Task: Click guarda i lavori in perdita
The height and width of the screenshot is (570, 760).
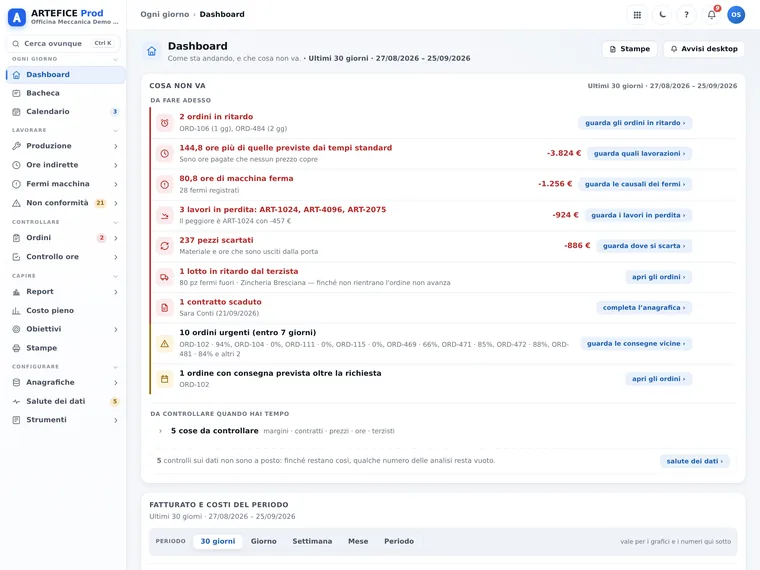Action: pos(638,215)
